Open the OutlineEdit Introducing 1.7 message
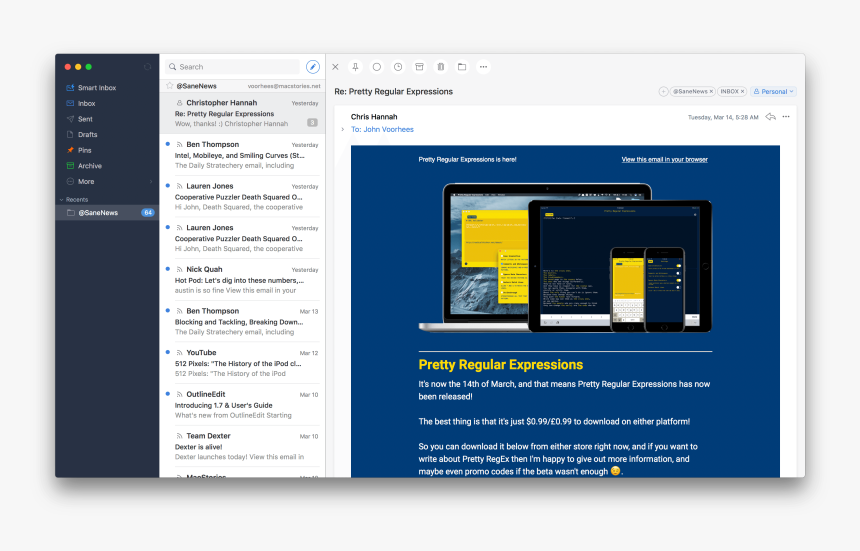 click(x=242, y=405)
